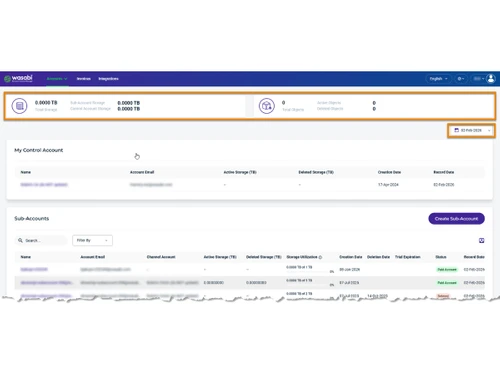This screenshot has height=375, width=500.
Task: Open the Integrations page
Action: (108, 79)
